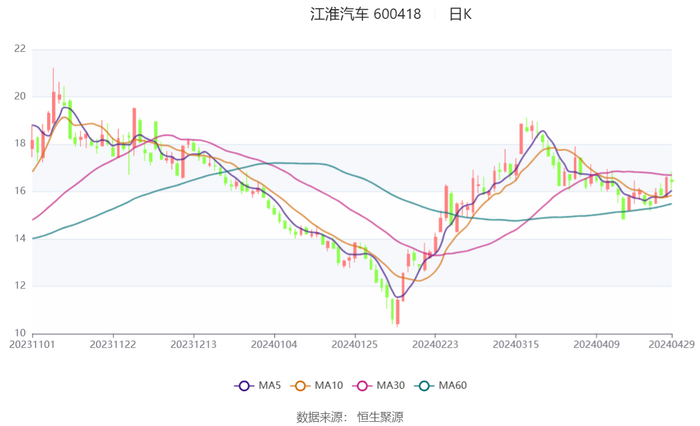Click the orange MA10 legend marker
This screenshot has height=426, width=700.
pyautogui.click(x=299, y=385)
